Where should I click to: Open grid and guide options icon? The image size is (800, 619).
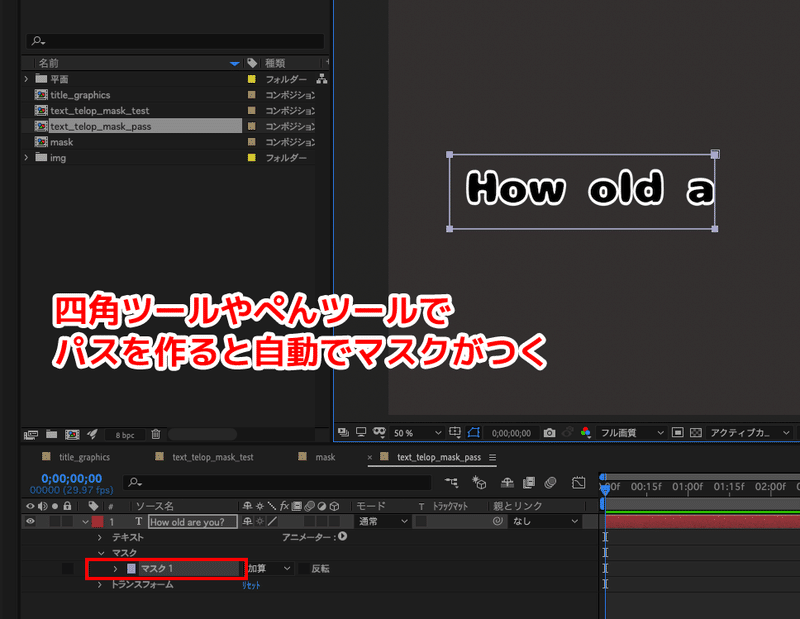click(x=455, y=432)
